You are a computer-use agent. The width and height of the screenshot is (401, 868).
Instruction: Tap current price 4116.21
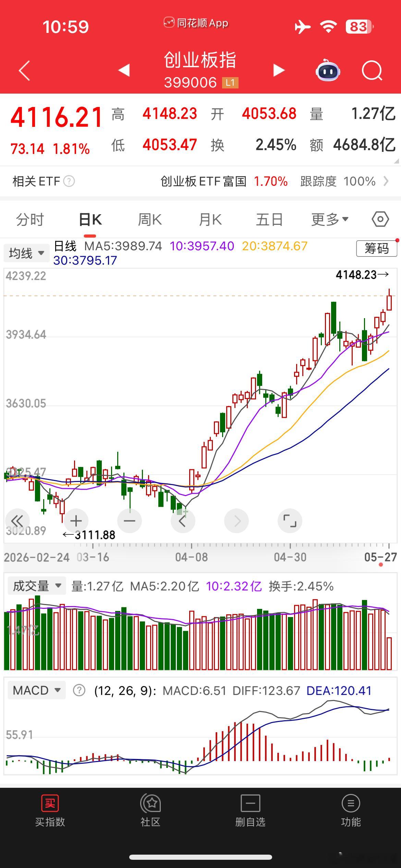57,117
